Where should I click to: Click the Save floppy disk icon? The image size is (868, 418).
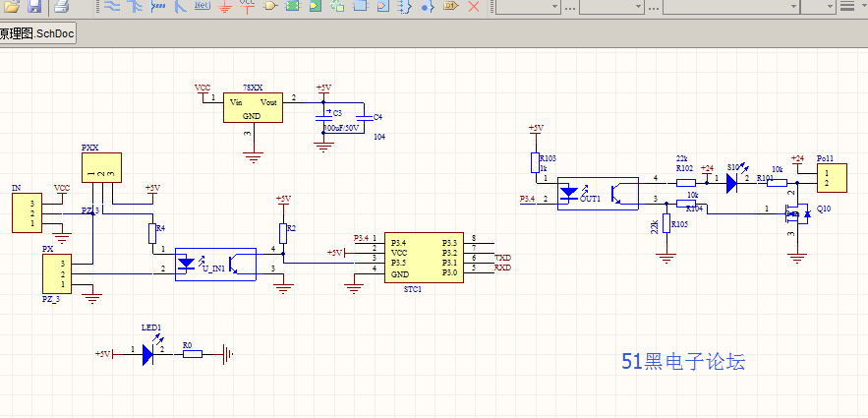pos(34,7)
